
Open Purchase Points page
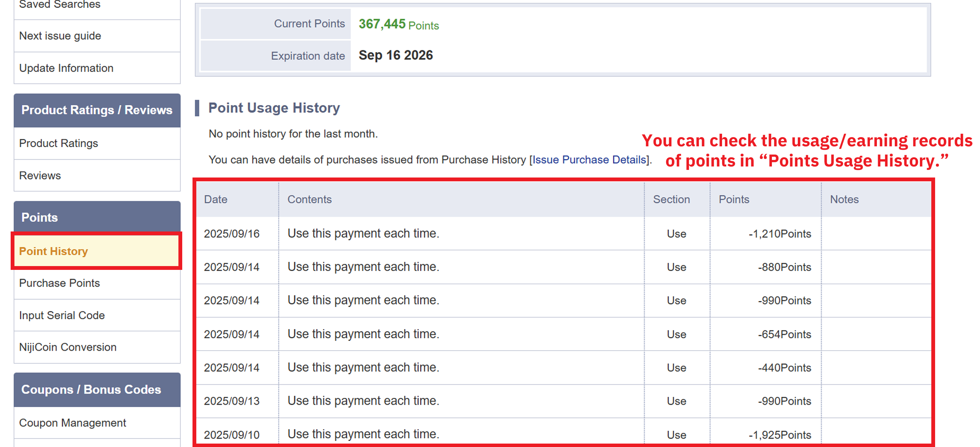(x=59, y=283)
